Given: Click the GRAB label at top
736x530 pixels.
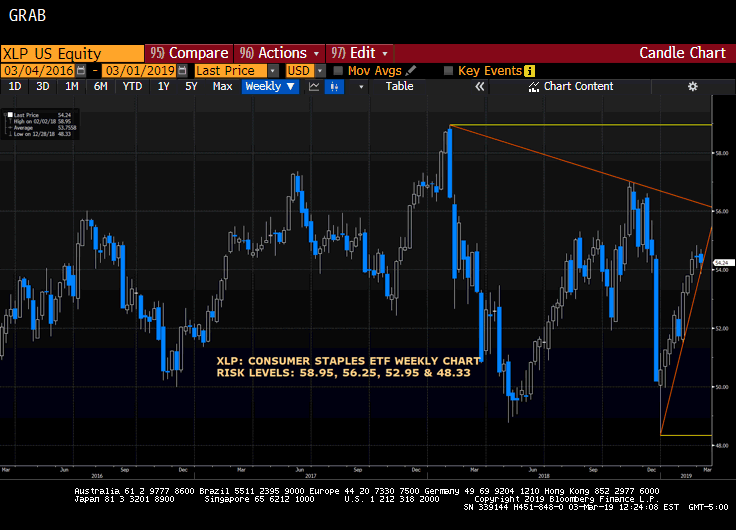Looking at the screenshot, I should click(x=27, y=15).
